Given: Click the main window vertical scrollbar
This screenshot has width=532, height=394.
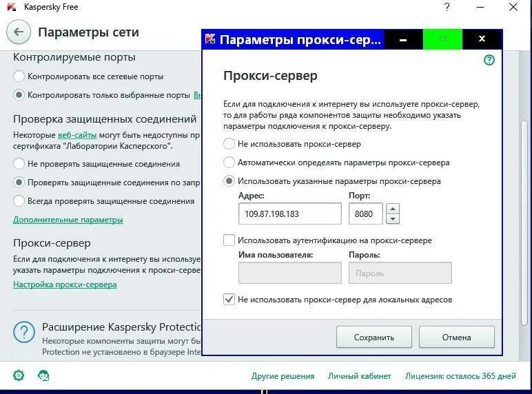Looking at the screenshot, I should pyautogui.click(x=524, y=222).
